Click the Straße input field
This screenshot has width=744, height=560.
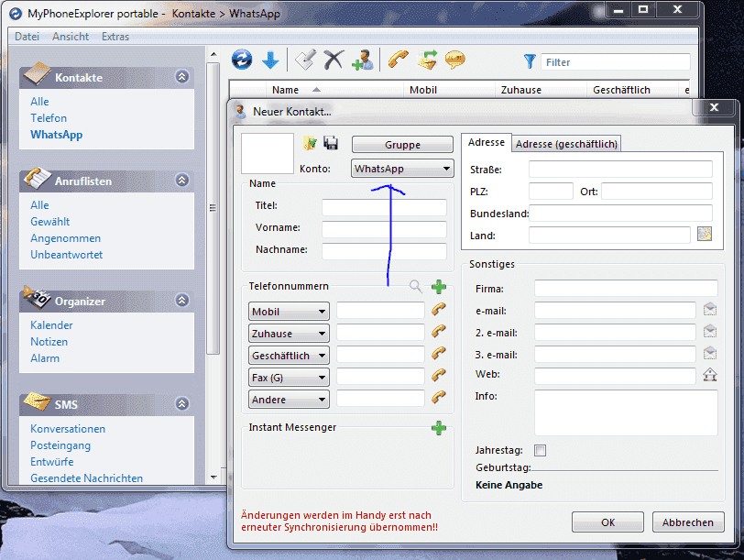(x=620, y=169)
